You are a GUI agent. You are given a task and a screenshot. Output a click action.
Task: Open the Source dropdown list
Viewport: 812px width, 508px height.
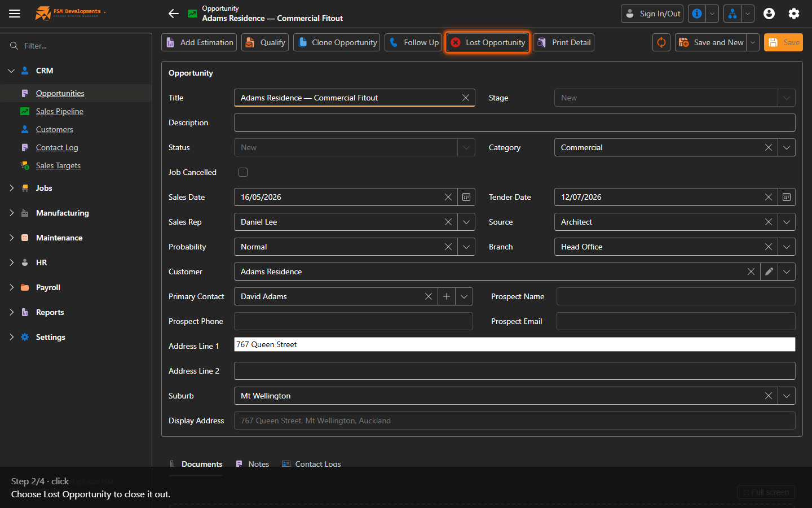tap(787, 222)
